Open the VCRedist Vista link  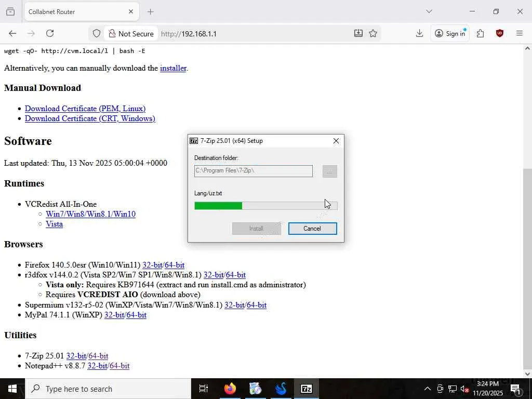click(54, 224)
